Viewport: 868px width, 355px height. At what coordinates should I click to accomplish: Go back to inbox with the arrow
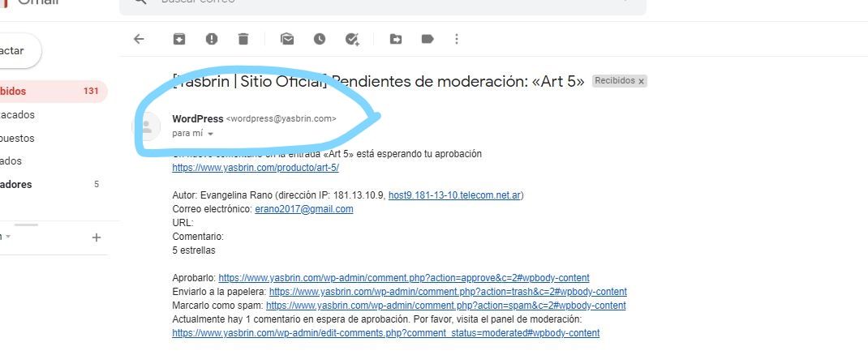tap(139, 39)
